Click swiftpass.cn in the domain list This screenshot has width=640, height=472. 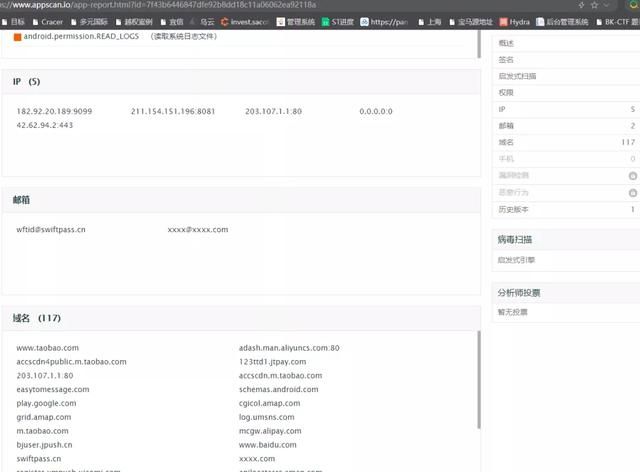[39, 459]
